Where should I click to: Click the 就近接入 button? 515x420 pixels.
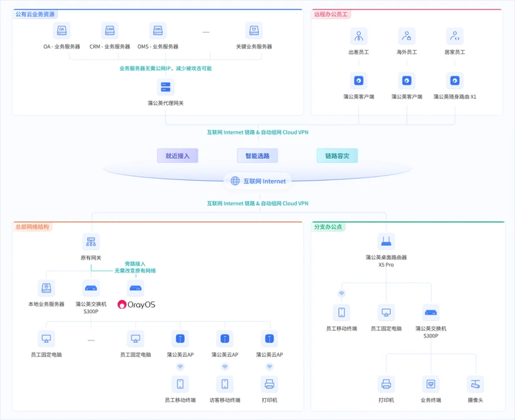click(x=178, y=156)
